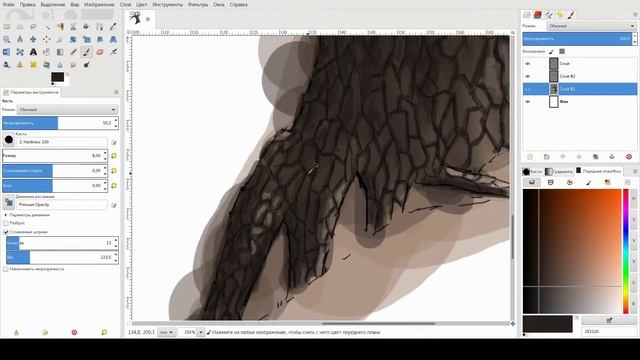The width and height of the screenshot is (640, 360).
Task: Expand Параметры динамики section
Action: point(6,215)
